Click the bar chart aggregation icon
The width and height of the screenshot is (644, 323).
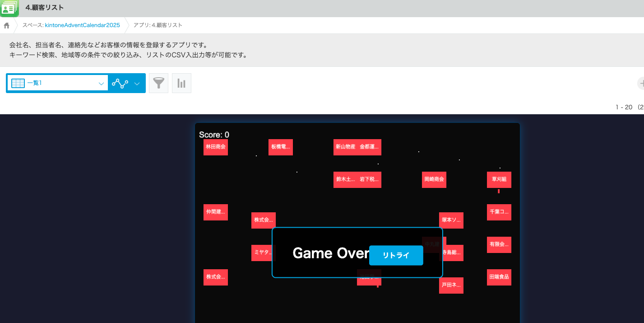click(x=181, y=83)
